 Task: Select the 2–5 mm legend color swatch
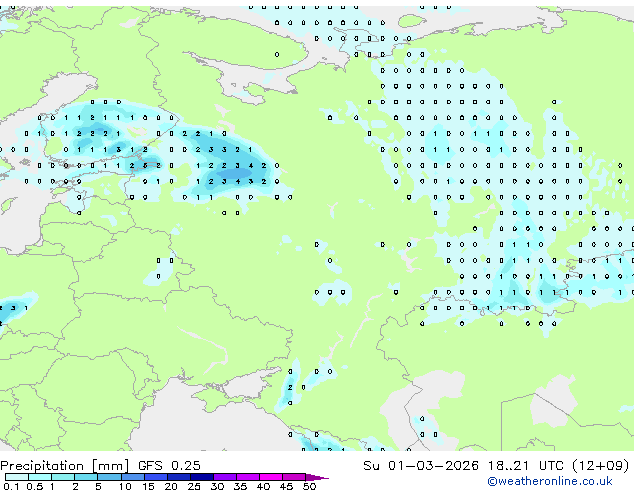[86, 477]
